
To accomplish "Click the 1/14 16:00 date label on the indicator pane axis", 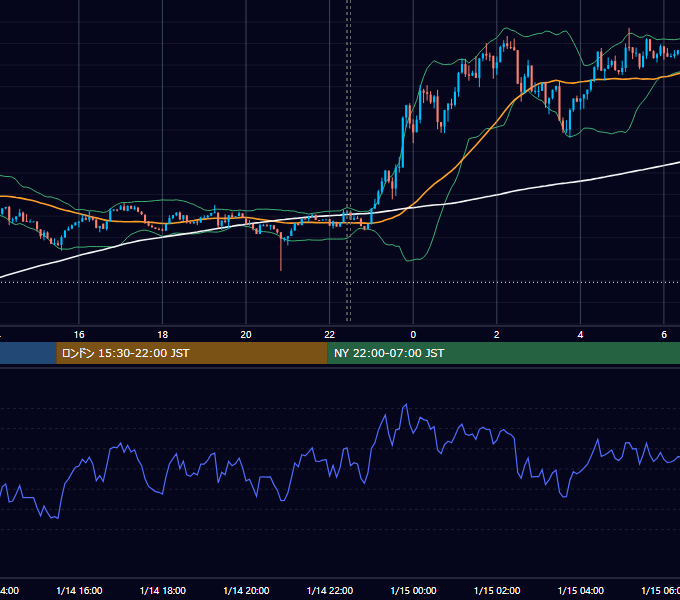I will point(79,591).
